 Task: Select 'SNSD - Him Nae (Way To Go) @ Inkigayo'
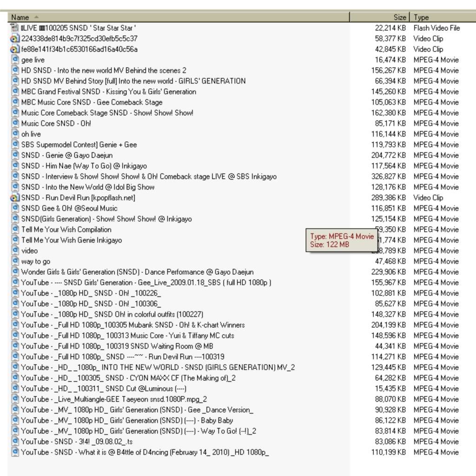coord(84,166)
